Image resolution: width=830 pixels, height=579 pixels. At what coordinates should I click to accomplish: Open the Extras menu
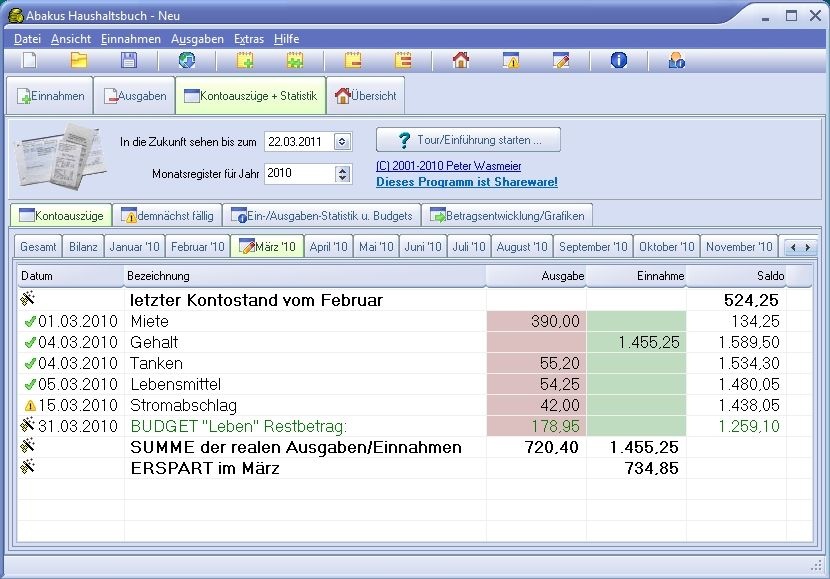pos(249,39)
